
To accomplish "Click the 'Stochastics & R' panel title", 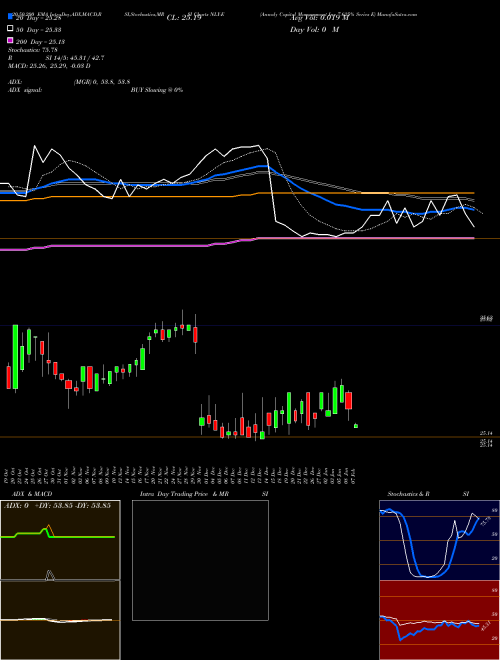I will [408, 494].
